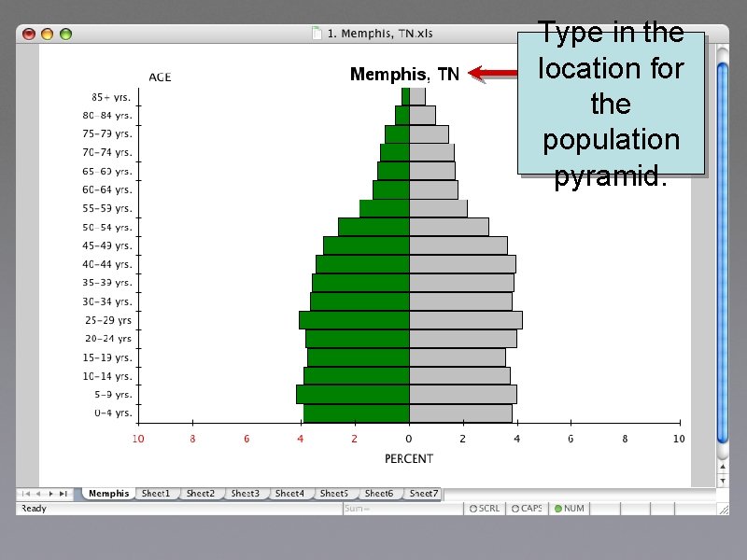Screen dimensions: 747x560
Task: Toggle the NUM lock indicator
Action: coord(571,508)
